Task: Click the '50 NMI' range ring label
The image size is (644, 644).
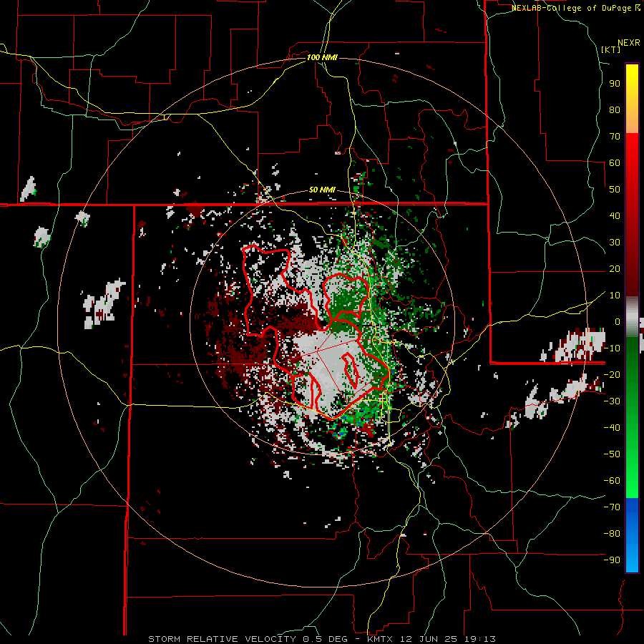Action: click(x=322, y=190)
